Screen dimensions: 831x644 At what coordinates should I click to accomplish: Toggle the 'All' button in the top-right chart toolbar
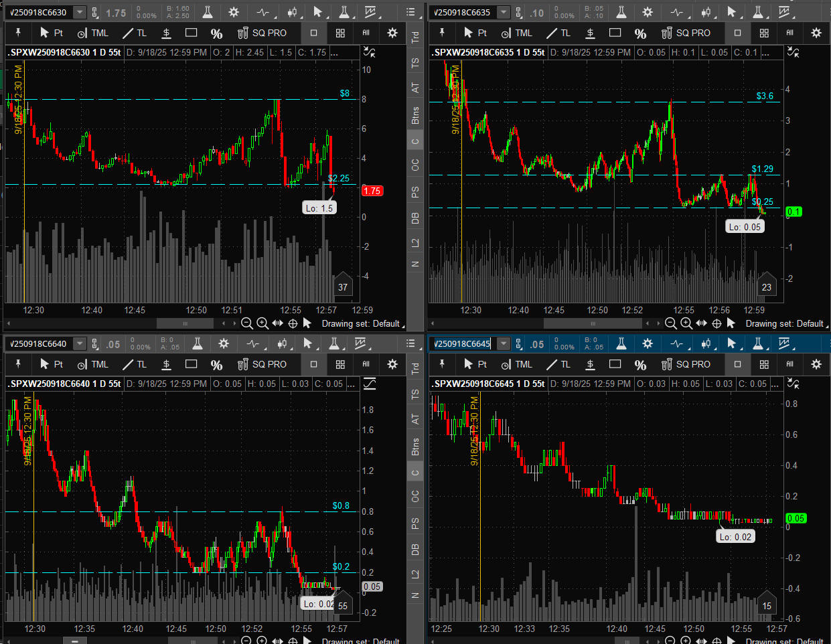pyautogui.click(x=789, y=33)
